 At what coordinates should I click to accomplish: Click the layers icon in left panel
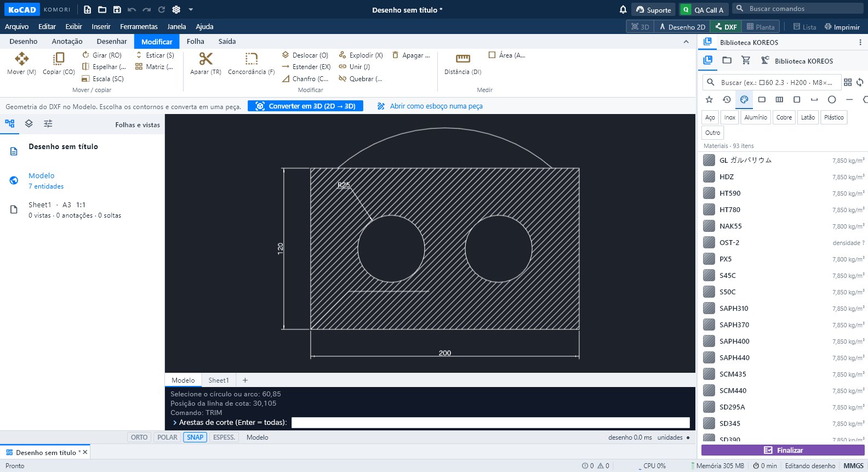[29, 124]
